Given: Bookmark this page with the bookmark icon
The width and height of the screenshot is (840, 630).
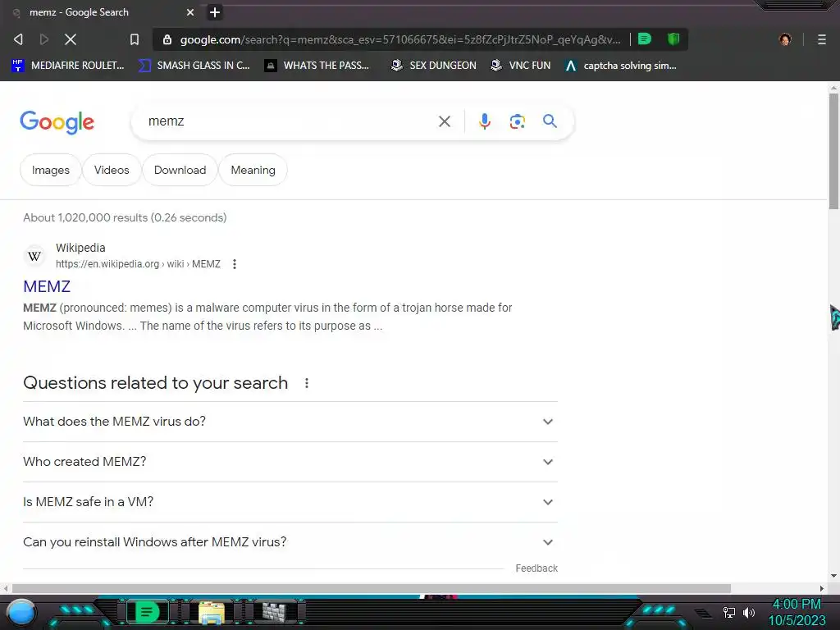Looking at the screenshot, I should pos(135,39).
